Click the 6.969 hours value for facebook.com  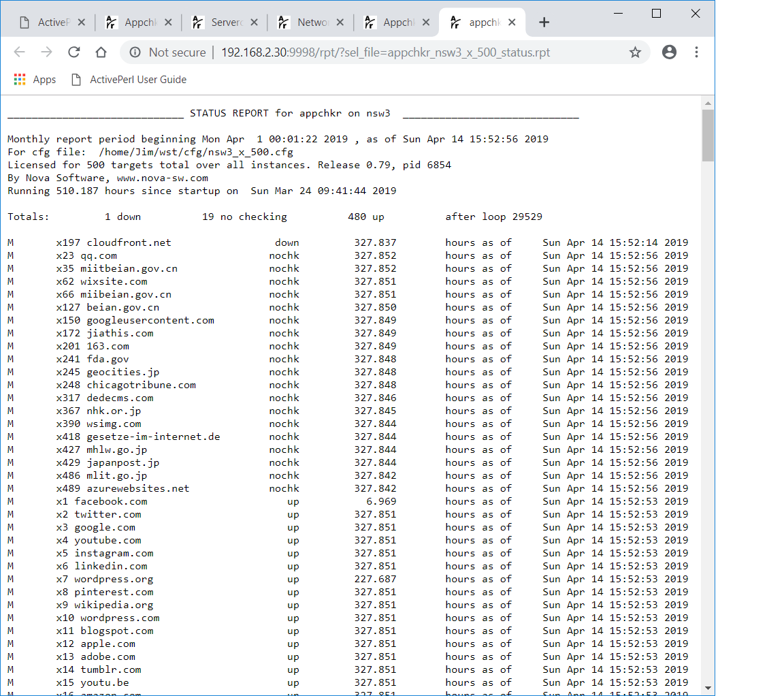(381, 502)
